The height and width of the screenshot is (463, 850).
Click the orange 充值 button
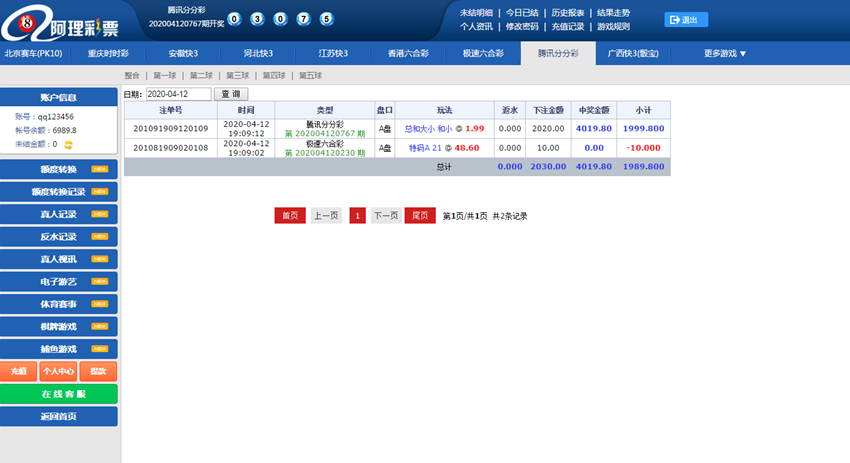(x=18, y=371)
